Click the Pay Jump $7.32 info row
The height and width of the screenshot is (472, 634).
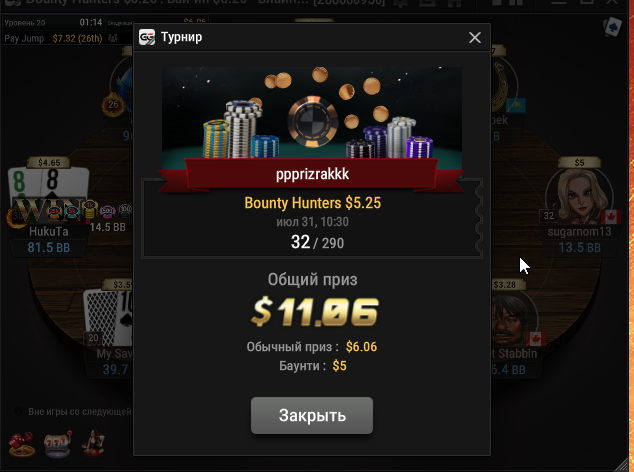point(53,38)
